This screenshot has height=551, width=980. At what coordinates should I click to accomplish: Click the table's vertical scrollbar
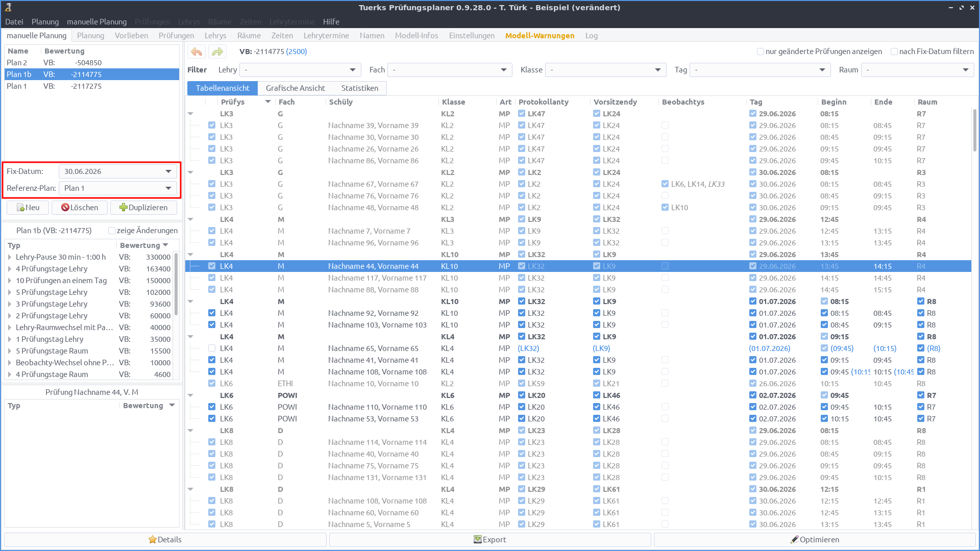974,131
